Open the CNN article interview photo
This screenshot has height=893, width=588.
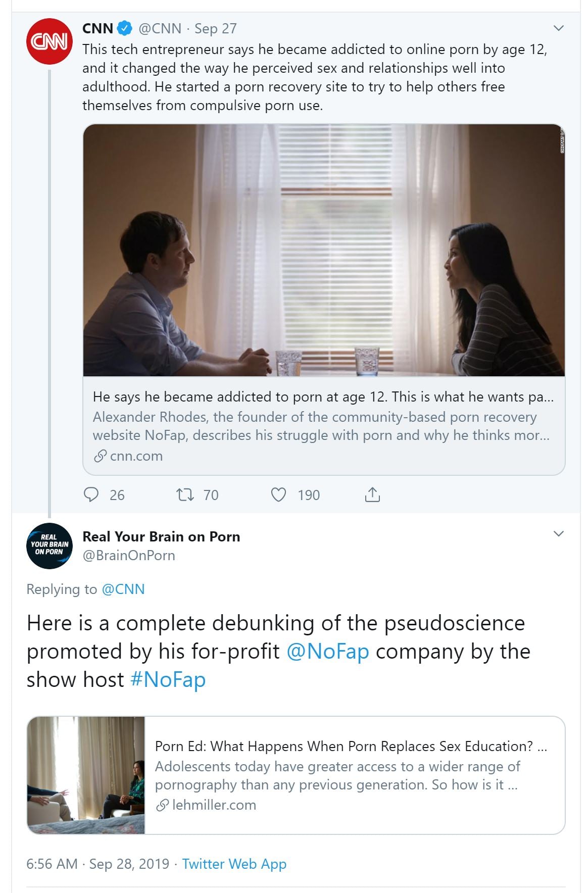pyautogui.click(x=324, y=250)
